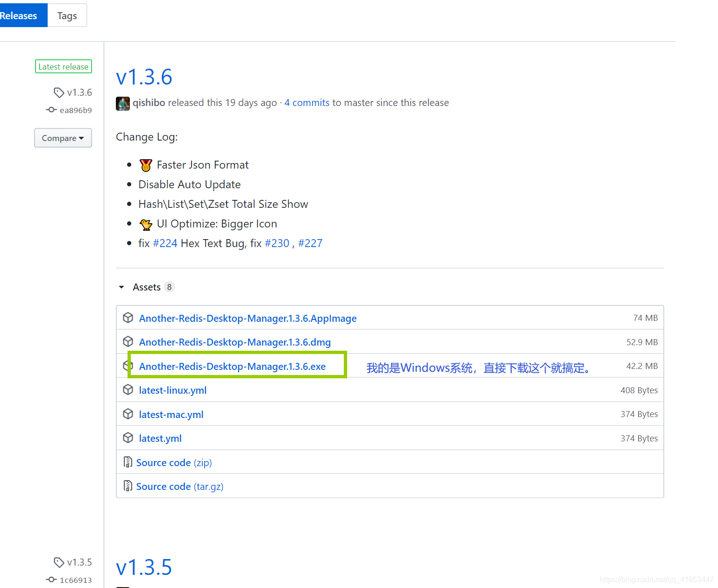The width and height of the screenshot is (718, 588).
Task: Click the 52.9 MB file size text
Action: 642,342
